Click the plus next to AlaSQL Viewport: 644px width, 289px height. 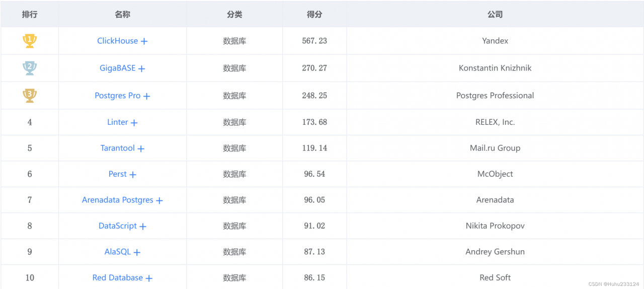coord(137,252)
